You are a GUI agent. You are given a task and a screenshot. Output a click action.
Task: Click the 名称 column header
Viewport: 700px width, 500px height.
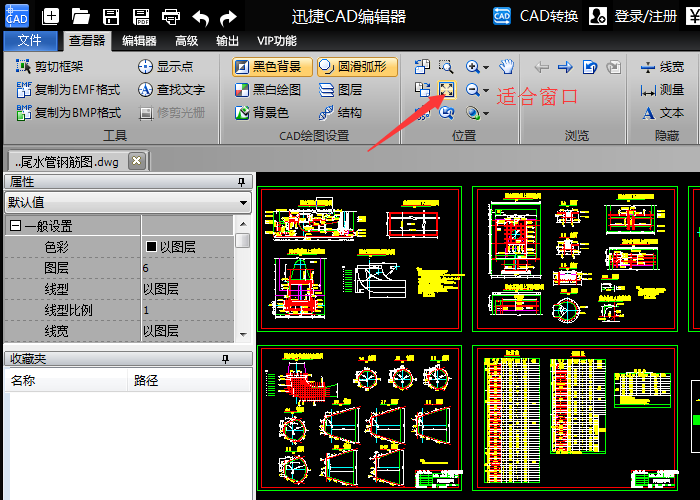point(66,380)
